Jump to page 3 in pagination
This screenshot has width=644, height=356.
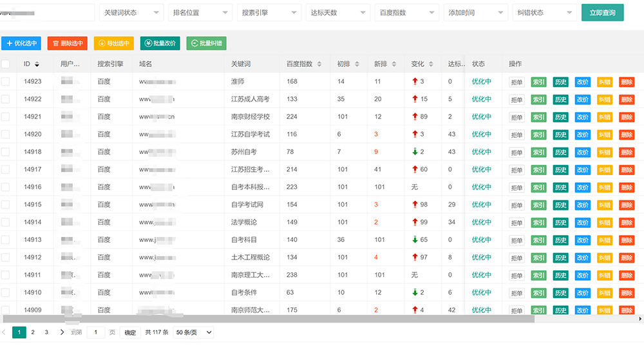click(x=46, y=332)
